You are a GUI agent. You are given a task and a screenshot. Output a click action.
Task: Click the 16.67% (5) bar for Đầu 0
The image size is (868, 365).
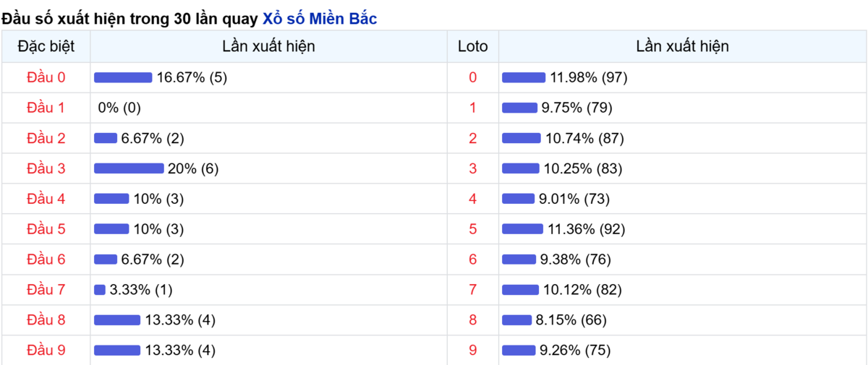(123, 77)
